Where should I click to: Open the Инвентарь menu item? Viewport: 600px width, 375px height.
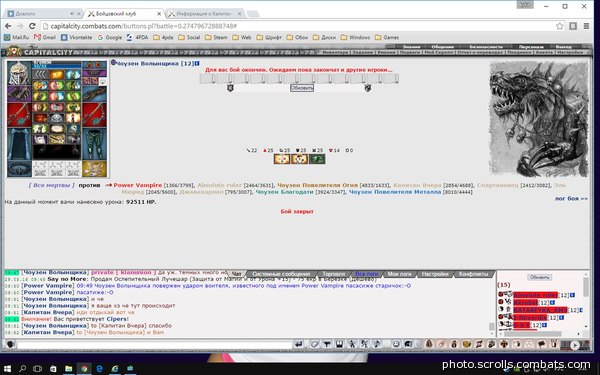(335, 52)
